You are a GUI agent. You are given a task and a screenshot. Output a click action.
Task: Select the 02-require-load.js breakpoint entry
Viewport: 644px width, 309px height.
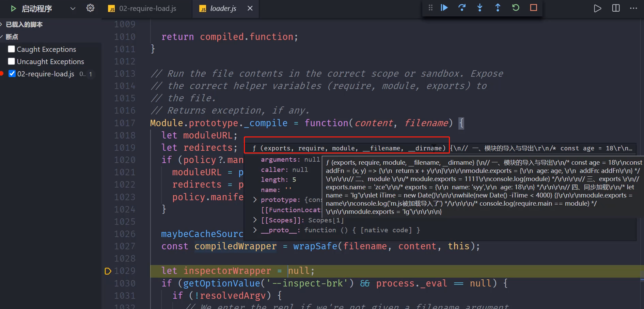[x=46, y=74]
